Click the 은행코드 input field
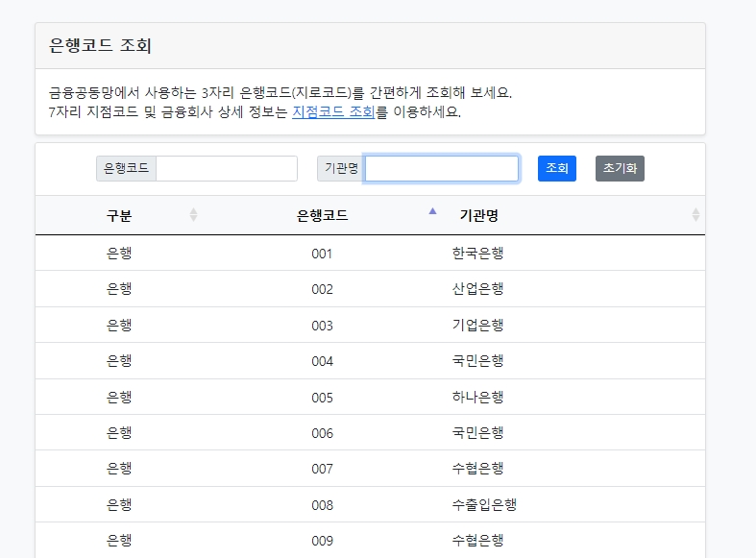Viewport: 756px width, 558px height. tap(226, 169)
